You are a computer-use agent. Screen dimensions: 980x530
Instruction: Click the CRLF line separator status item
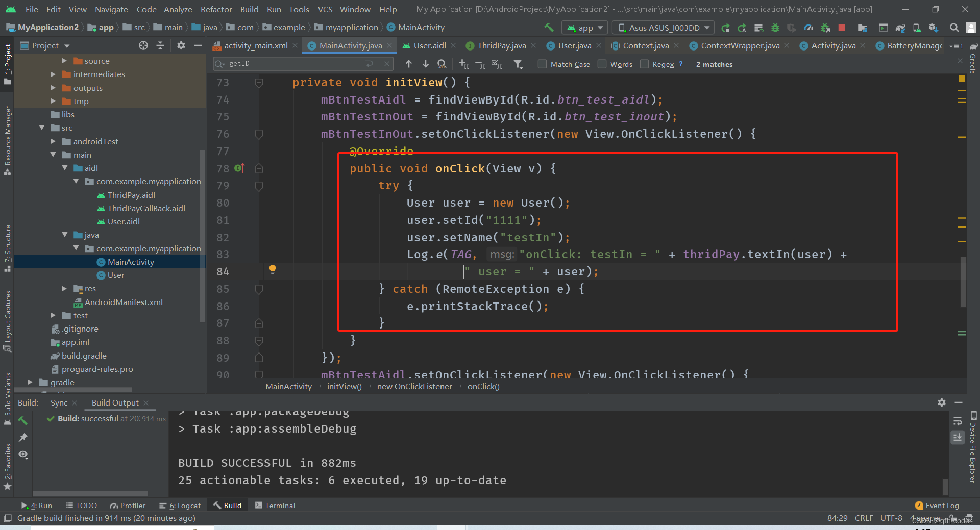[x=864, y=518]
